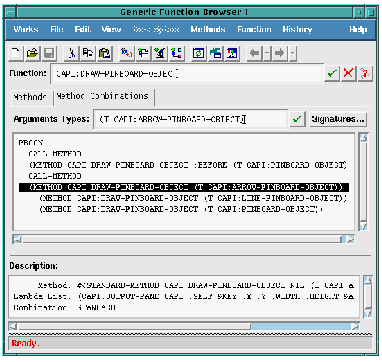
Task: Select the last PINBOARD-OBJECT method row
Action: [x=181, y=209]
